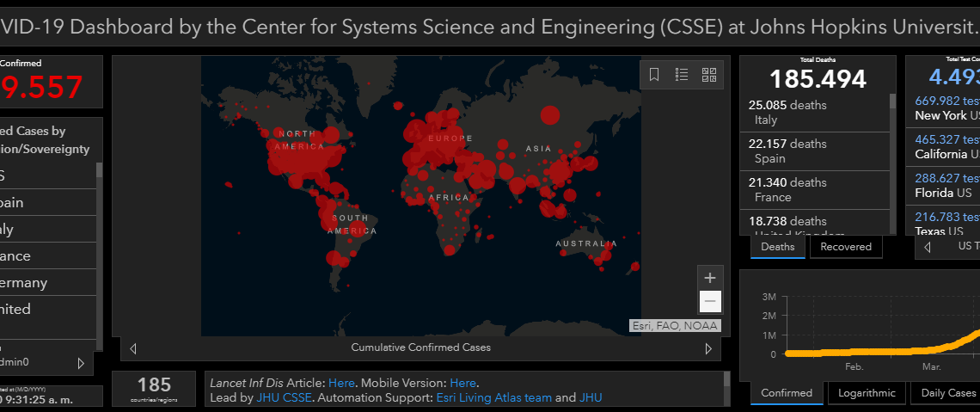Select the 18.738 deaths row

814,223
